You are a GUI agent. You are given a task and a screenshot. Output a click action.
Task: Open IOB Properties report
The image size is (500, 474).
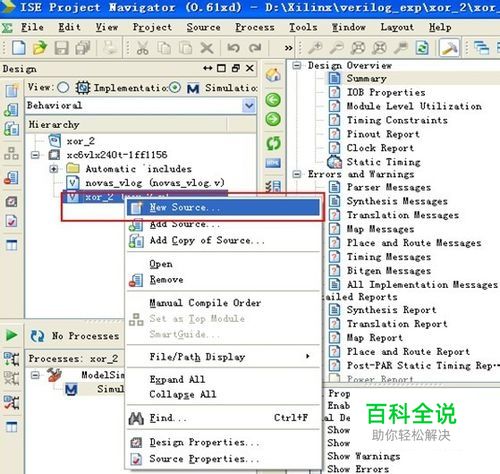point(386,92)
